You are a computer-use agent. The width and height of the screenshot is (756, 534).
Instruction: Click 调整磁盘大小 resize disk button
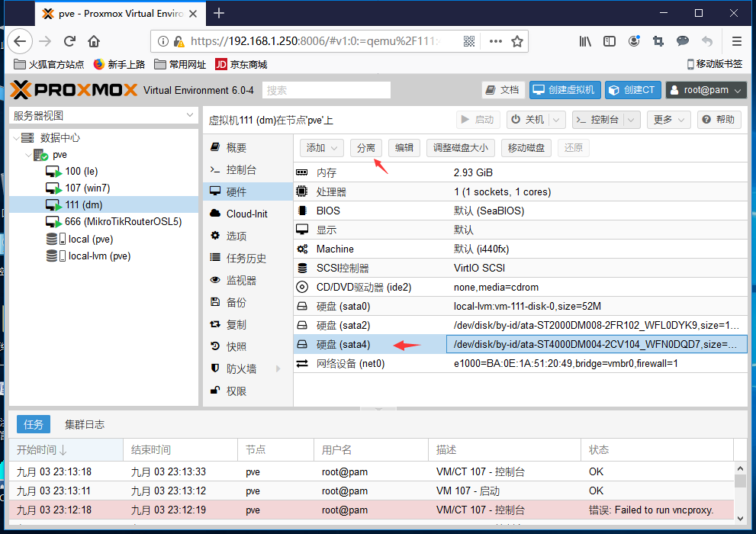coord(461,148)
